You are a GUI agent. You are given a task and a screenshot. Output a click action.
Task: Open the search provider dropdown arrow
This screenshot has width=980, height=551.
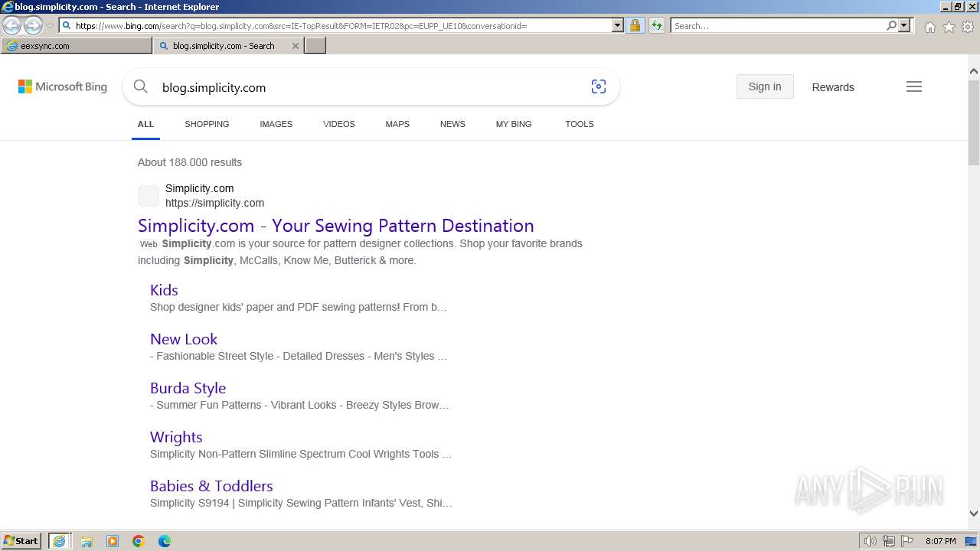(904, 25)
